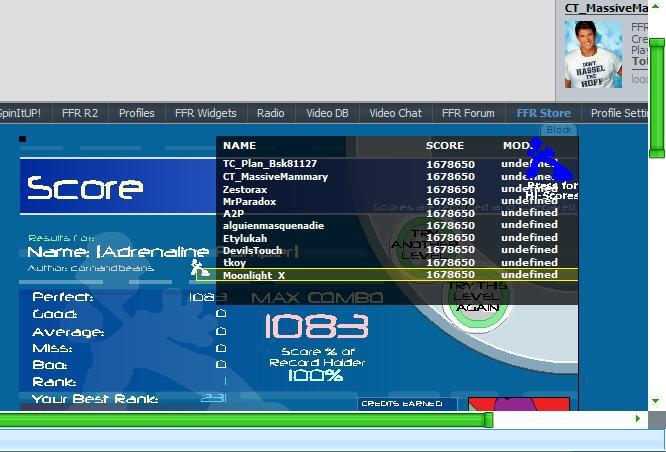Open the SpinItUP! nav item
Image resolution: width=666 pixels, height=452 pixels.
(20, 113)
